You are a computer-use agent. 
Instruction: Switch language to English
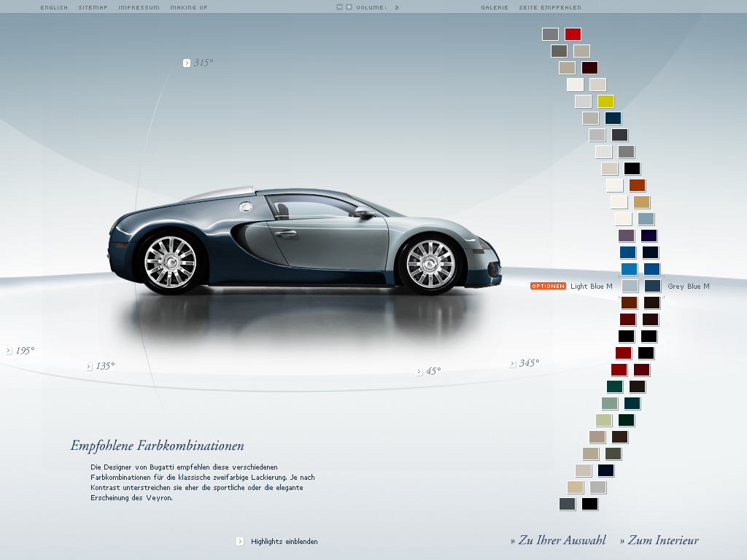(x=54, y=7)
